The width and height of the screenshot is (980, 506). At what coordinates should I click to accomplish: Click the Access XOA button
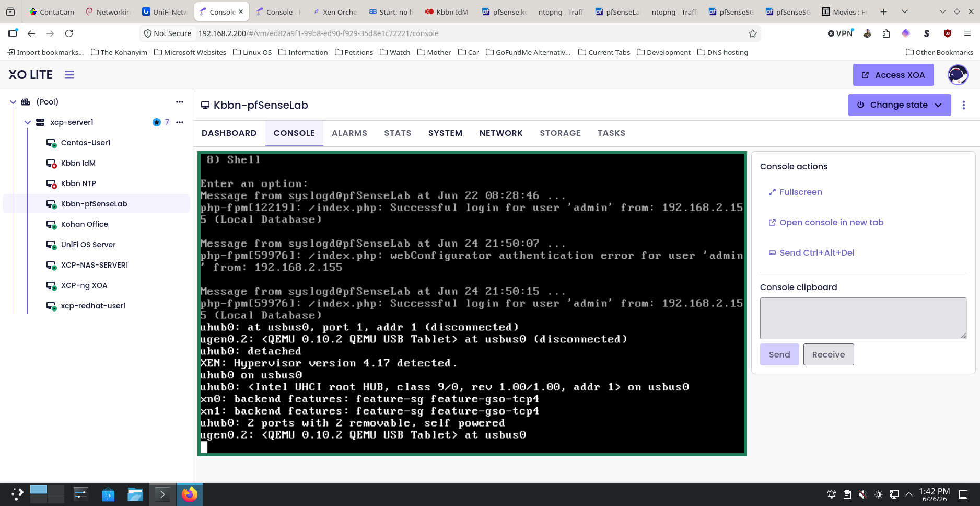coord(893,75)
